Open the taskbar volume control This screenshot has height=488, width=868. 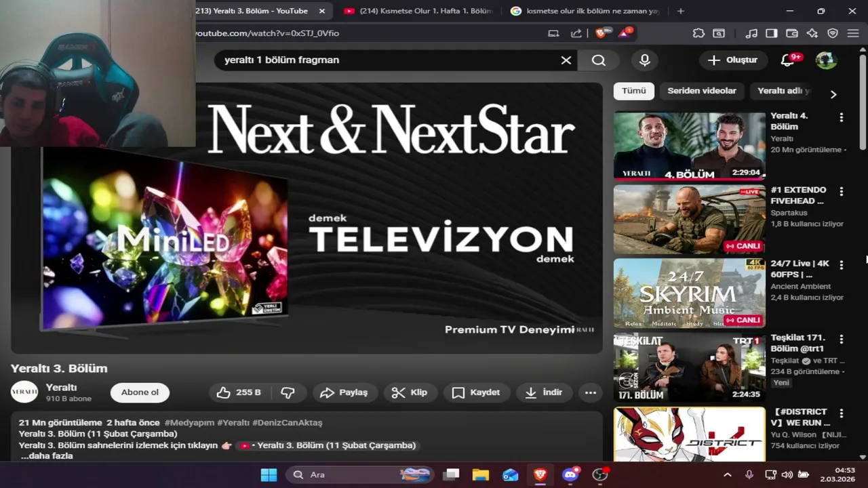pos(787,474)
